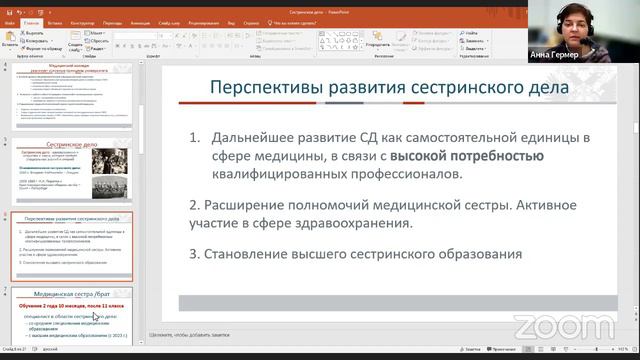Find text with Найти
The image size is (640, 360).
[469, 33]
